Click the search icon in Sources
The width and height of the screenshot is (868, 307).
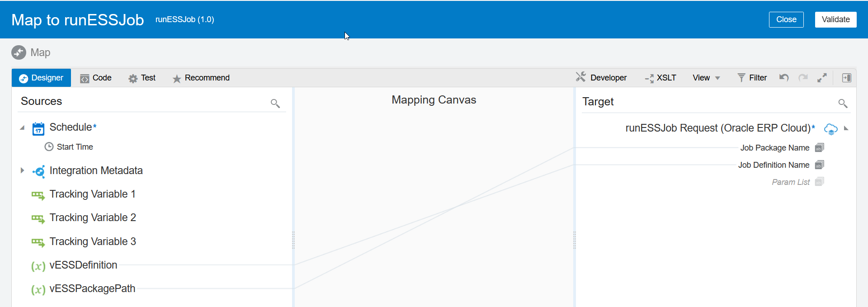pos(275,104)
